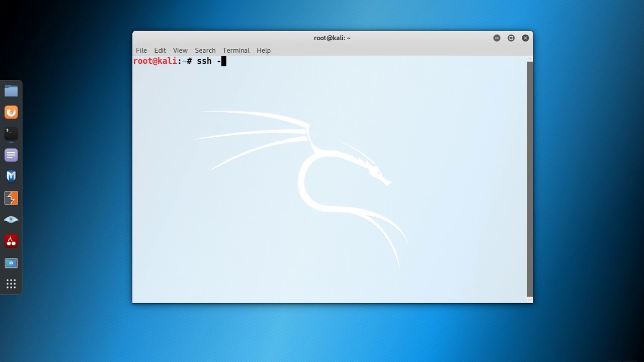Viewport: 644px width, 362px height.
Task: Open the text editor dock icon
Action: tap(11, 155)
